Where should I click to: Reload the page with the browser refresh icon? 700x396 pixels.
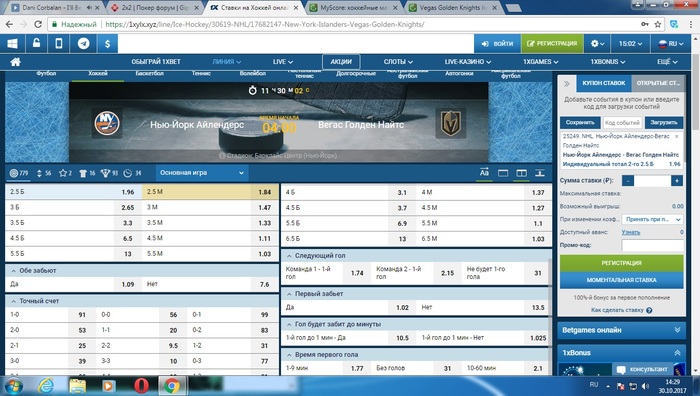[x=38, y=25]
